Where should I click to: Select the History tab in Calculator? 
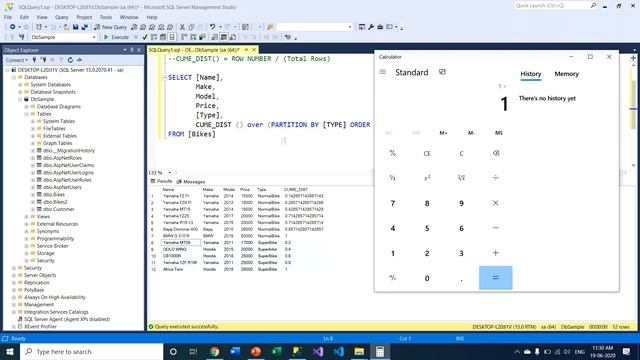coord(531,74)
